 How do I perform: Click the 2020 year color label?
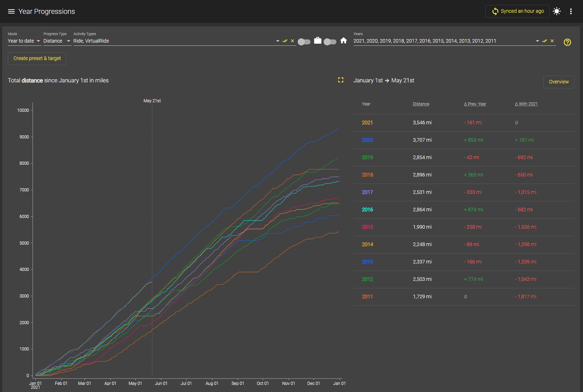(x=367, y=140)
